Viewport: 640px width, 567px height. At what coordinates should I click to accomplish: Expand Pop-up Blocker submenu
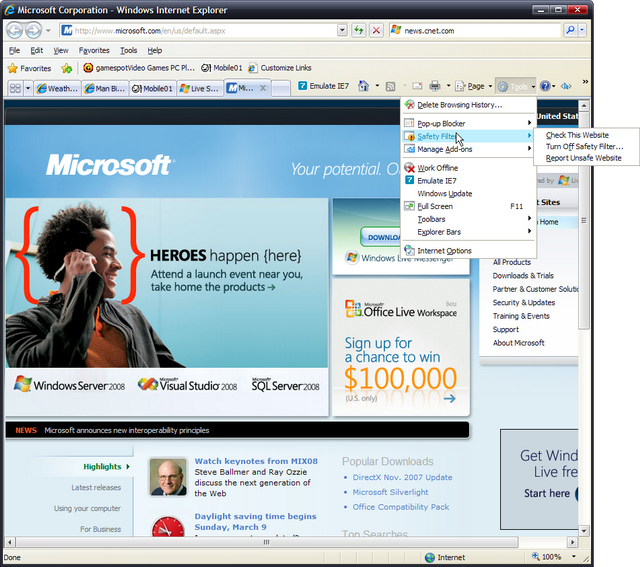tap(468, 123)
